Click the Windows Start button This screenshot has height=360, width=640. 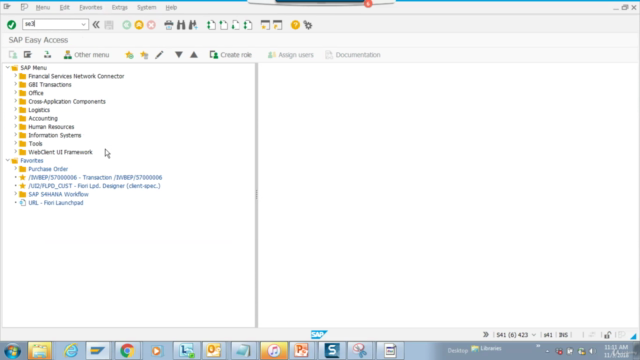[13, 351]
